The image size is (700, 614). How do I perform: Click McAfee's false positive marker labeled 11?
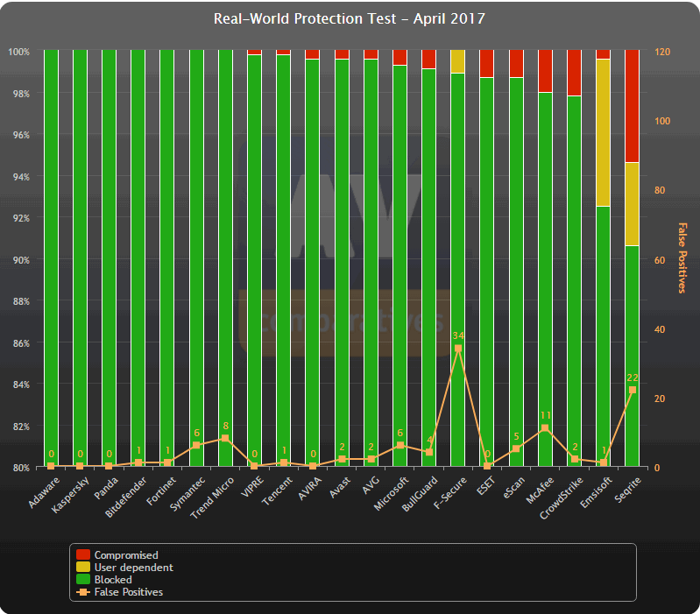pyautogui.click(x=545, y=428)
